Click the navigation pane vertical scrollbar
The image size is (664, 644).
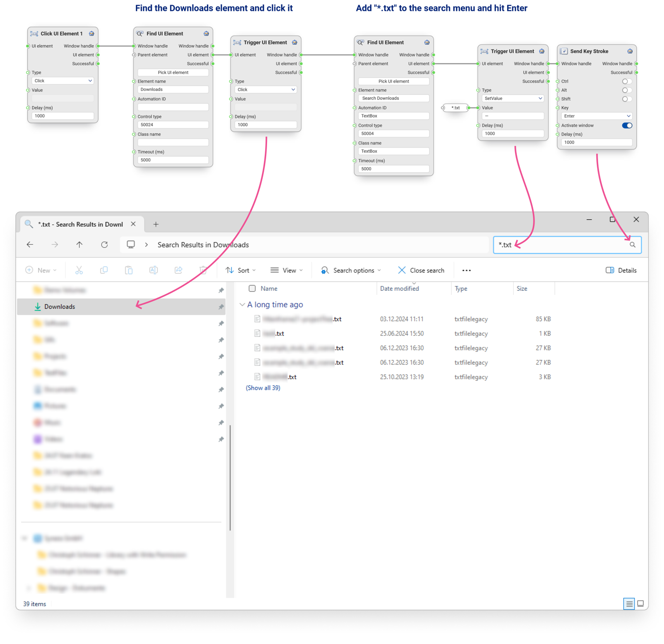pyautogui.click(x=230, y=478)
